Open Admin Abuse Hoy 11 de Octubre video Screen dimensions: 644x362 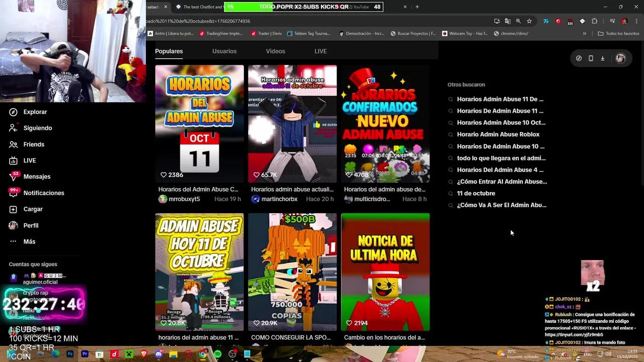pos(199,272)
